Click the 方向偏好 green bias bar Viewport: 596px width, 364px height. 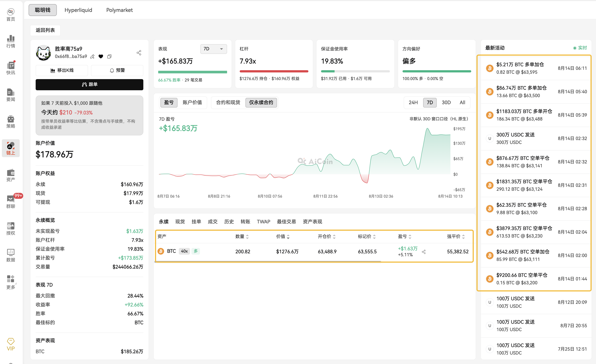click(437, 71)
